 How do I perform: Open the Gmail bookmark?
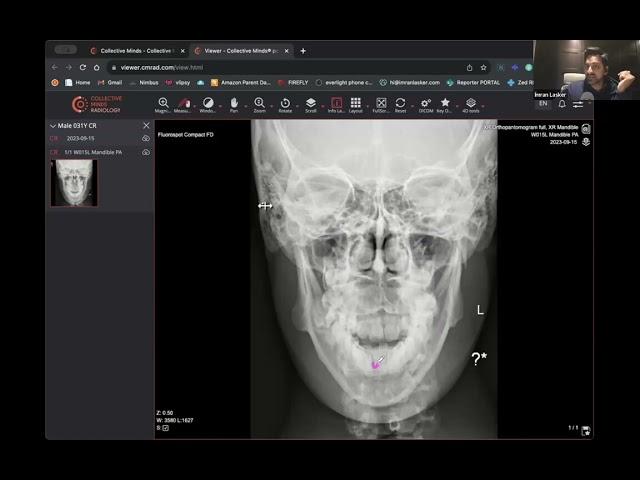(110, 82)
